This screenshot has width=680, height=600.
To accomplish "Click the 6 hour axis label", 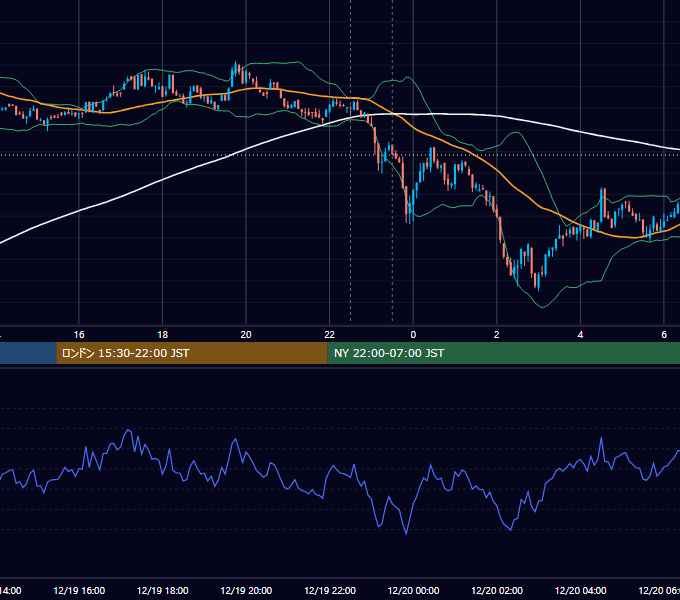I will pyautogui.click(x=664, y=335).
